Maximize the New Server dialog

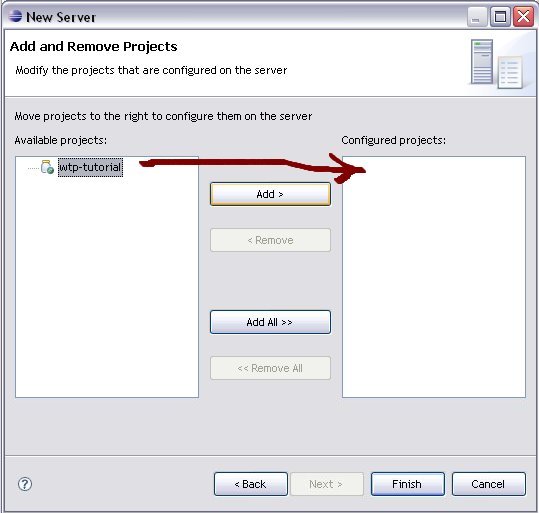coord(500,17)
